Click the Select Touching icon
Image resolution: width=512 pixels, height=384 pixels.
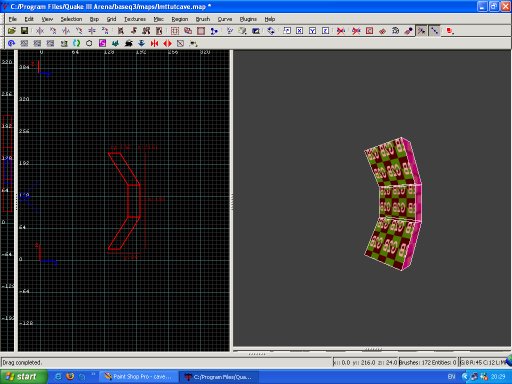click(x=134, y=31)
